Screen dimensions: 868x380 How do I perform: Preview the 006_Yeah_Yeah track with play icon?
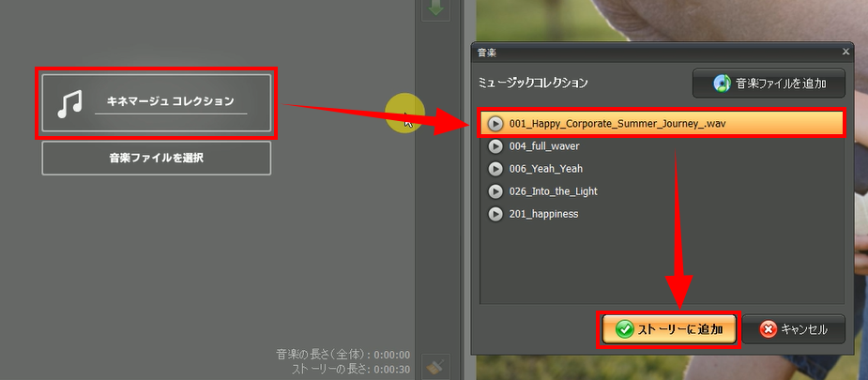[x=495, y=169]
